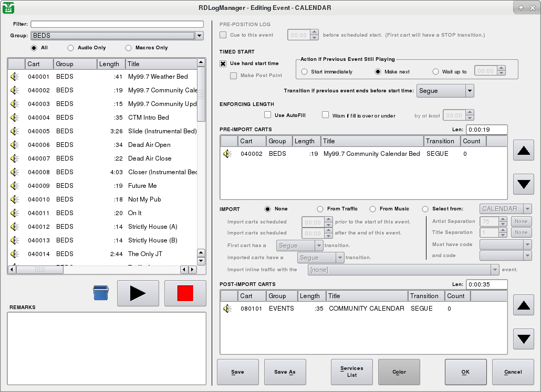This screenshot has height=392, width=541.
Task: Click the Color button
Action: (399, 372)
